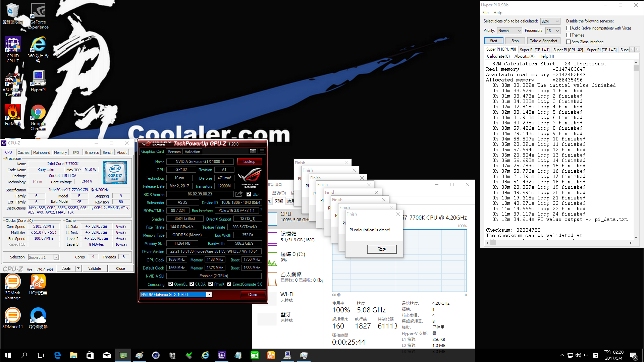Image resolution: width=644 pixels, height=362 pixels.
Task: Launch the QQ browser desktop shortcut
Action: tap(38, 318)
